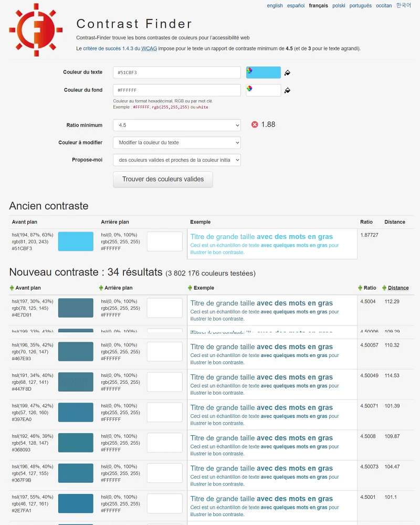This screenshot has width=420, height=525.
Task: Open the background color picker swatch
Action: 263,90
